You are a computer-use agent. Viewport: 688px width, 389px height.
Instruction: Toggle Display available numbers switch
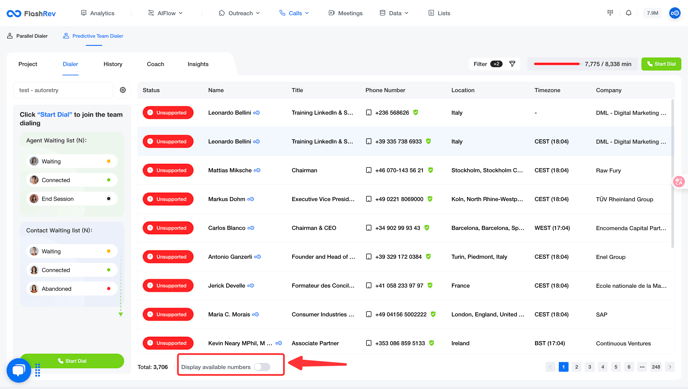pyautogui.click(x=262, y=367)
